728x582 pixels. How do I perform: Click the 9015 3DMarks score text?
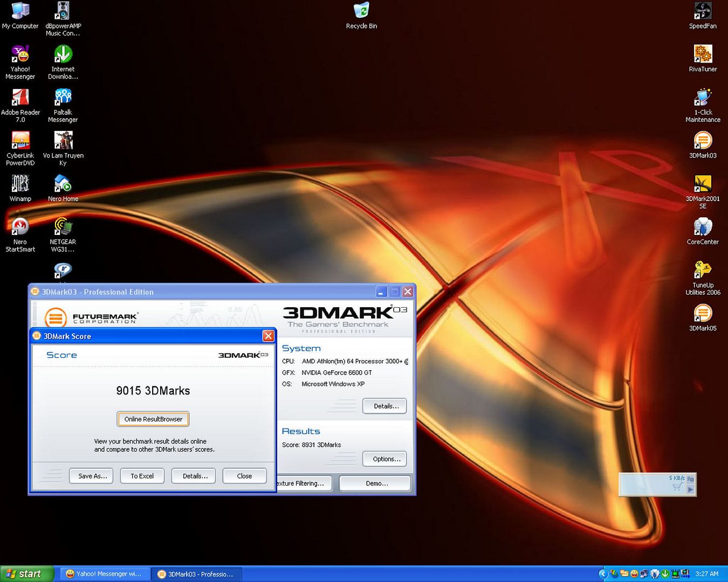pyautogui.click(x=153, y=391)
